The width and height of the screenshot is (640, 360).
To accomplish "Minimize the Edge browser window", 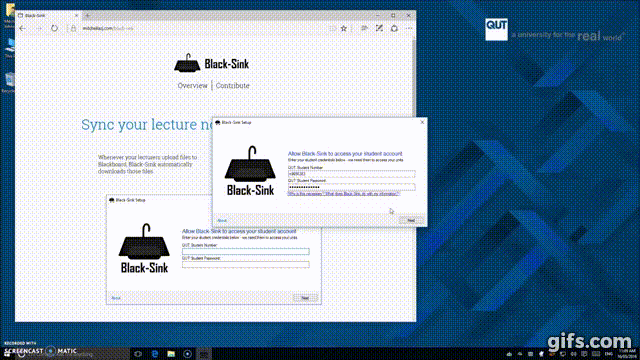I will [x=378, y=16].
